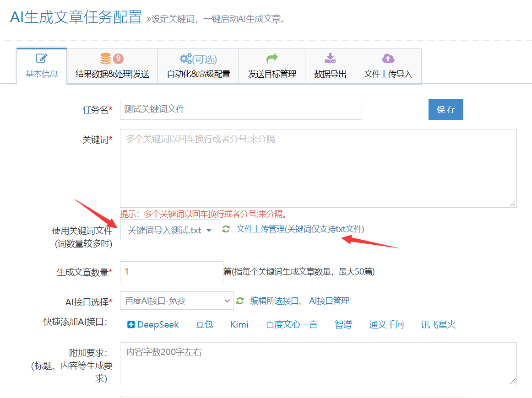The height and width of the screenshot is (398, 532).
Task: Click the green share arrow icon
Action: (272, 59)
